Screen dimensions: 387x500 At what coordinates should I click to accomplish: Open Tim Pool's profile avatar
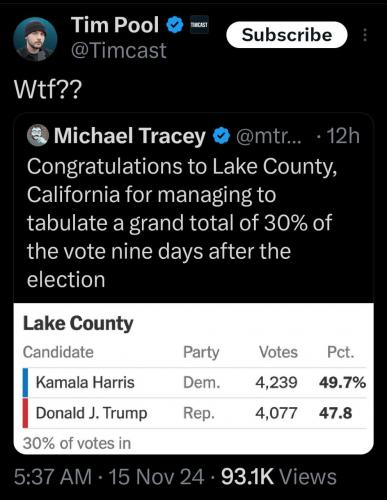coord(35,39)
